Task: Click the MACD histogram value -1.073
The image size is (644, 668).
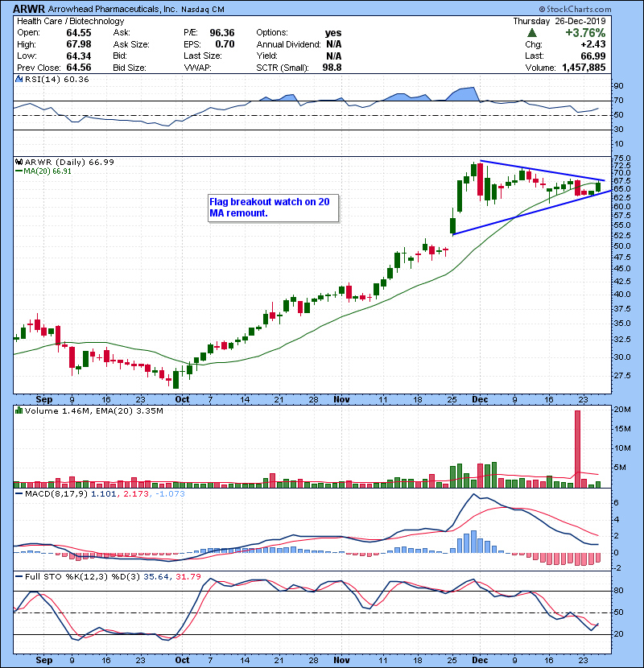Action: (170, 494)
